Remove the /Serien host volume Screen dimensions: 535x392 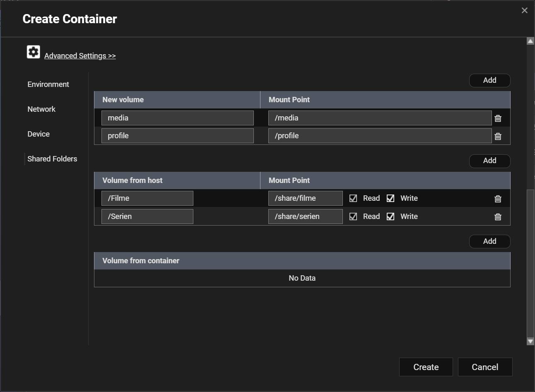[498, 216]
